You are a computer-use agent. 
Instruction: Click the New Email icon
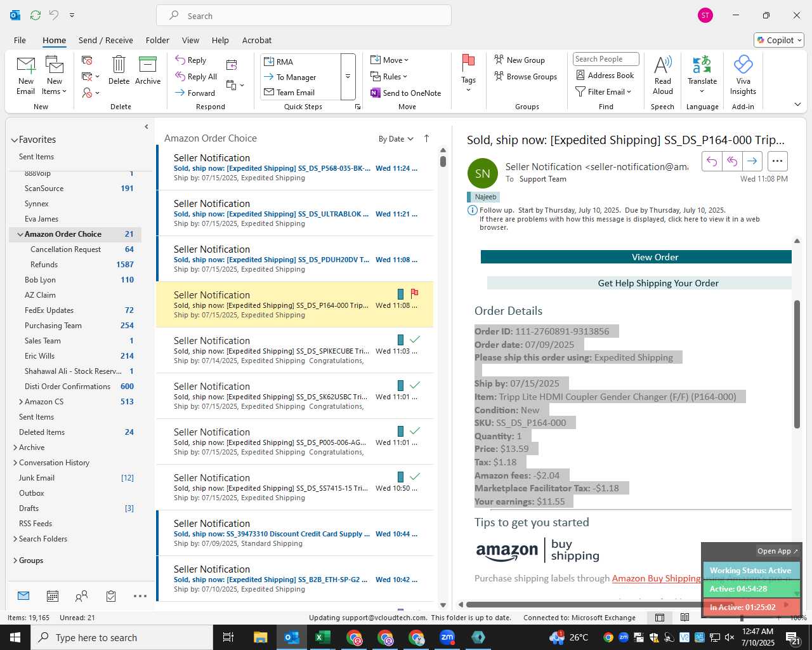[26, 76]
